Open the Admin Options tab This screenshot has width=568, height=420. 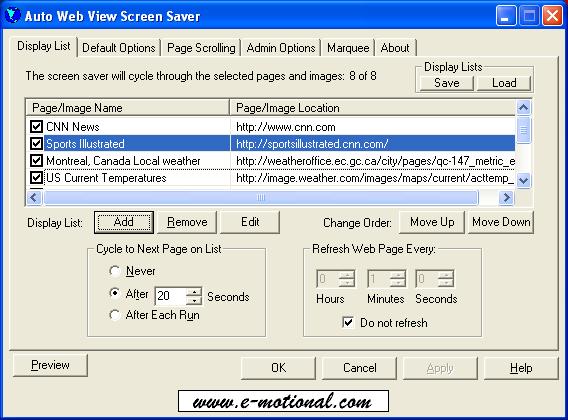coord(281,48)
